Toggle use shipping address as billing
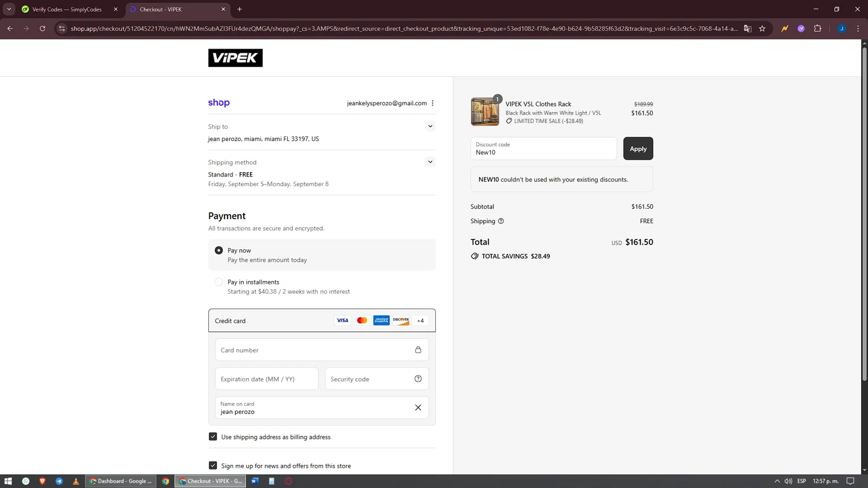868x488 pixels. pyautogui.click(x=213, y=437)
